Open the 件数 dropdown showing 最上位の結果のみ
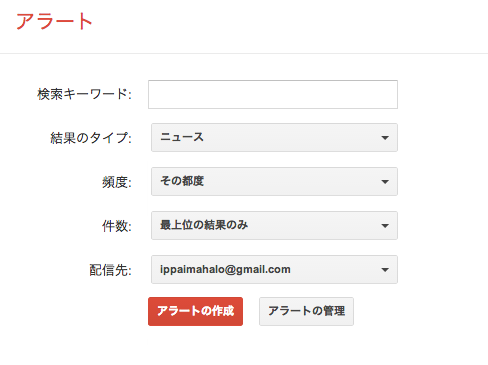The height and width of the screenshot is (365, 488). (274, 225)
